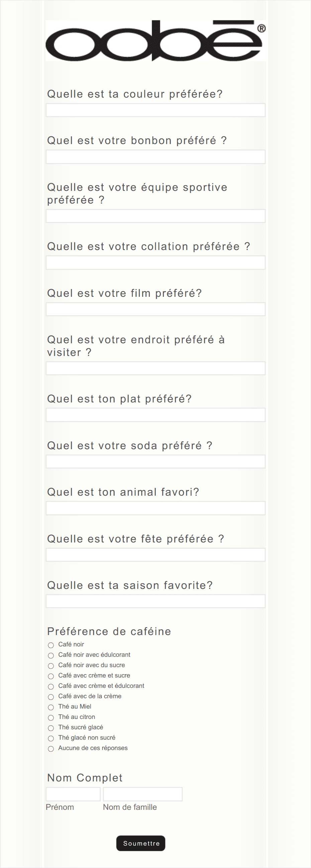The height and width of the screenshot is (868, 311).
Task: Click the oobe logo image
Action: (155, 41)
